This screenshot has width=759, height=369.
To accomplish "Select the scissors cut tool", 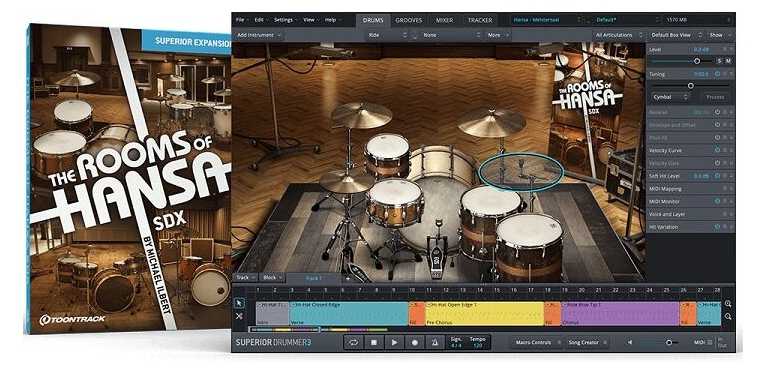I will pos(239,316).
